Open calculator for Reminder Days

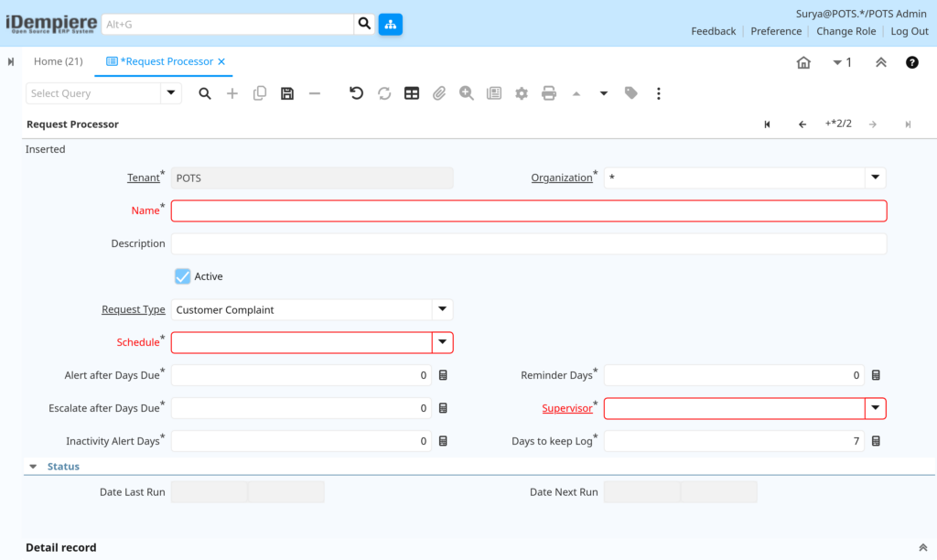click(876, 375)
